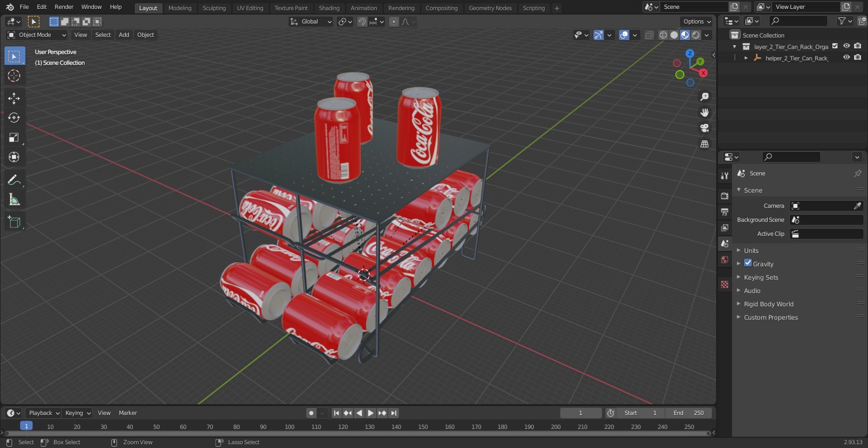
Task: Open the Tool properties tab
Action: tap(724, 176)
